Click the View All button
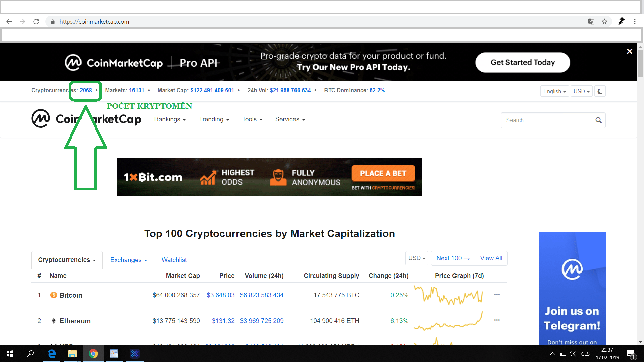Image resolution: width=644 pixels, height=362 pixels. (491, 258)
